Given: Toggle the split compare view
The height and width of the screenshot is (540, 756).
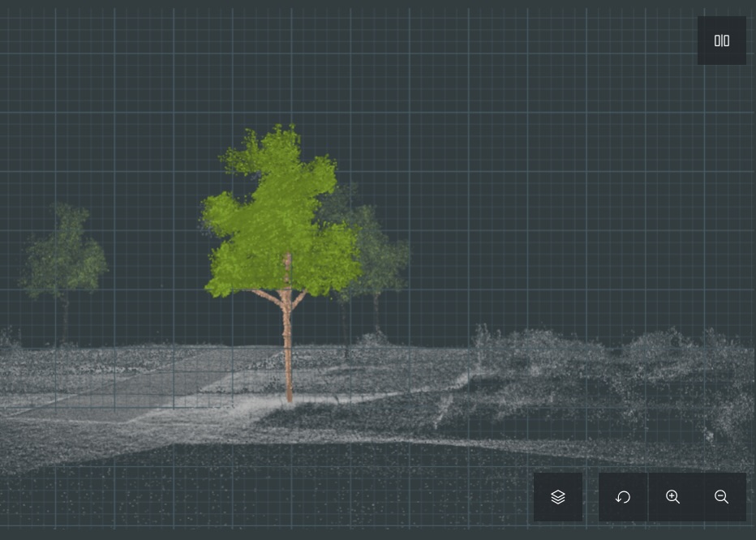Looking at the screenshot, I should [721, 41].
